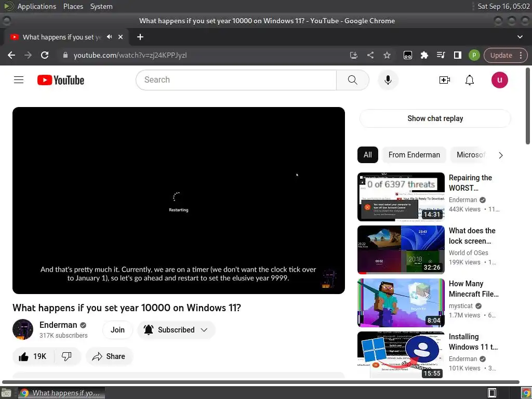Image resolution: width=532 pixels, height=399 pixels.
Task: Click the install app icon in address bar
Action: click(x=353, y=55)
